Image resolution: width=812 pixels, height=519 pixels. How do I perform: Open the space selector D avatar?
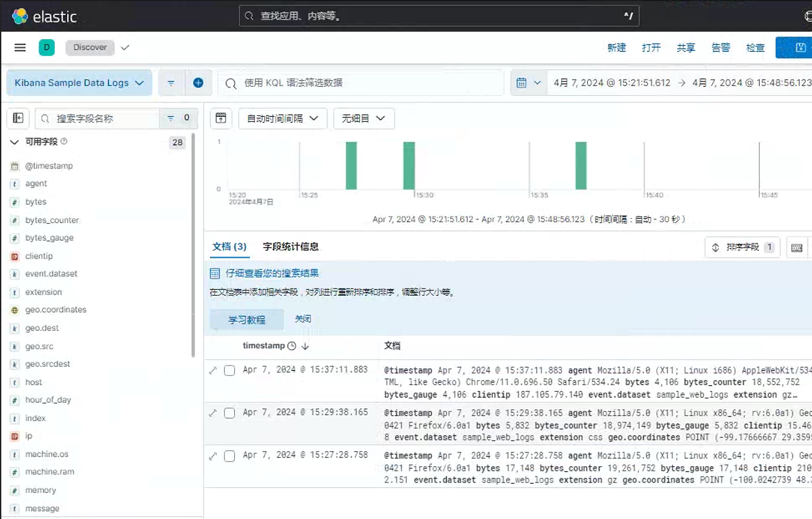46,48
